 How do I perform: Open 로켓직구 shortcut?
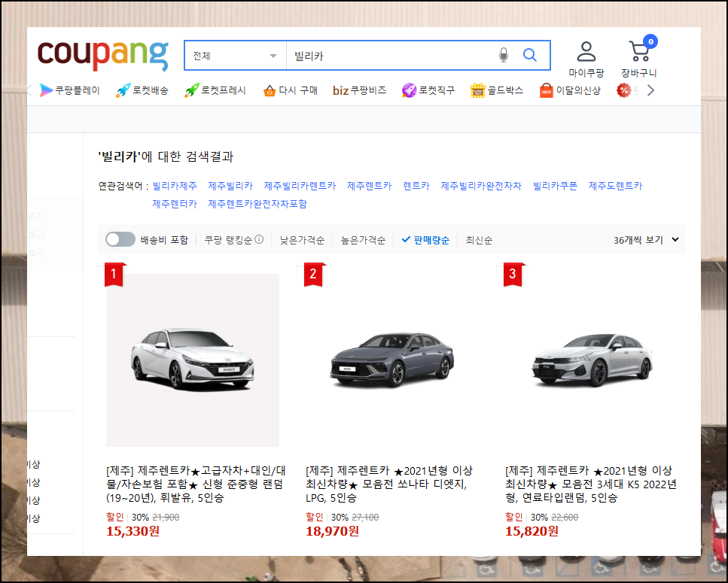click(x=428, y=90)
